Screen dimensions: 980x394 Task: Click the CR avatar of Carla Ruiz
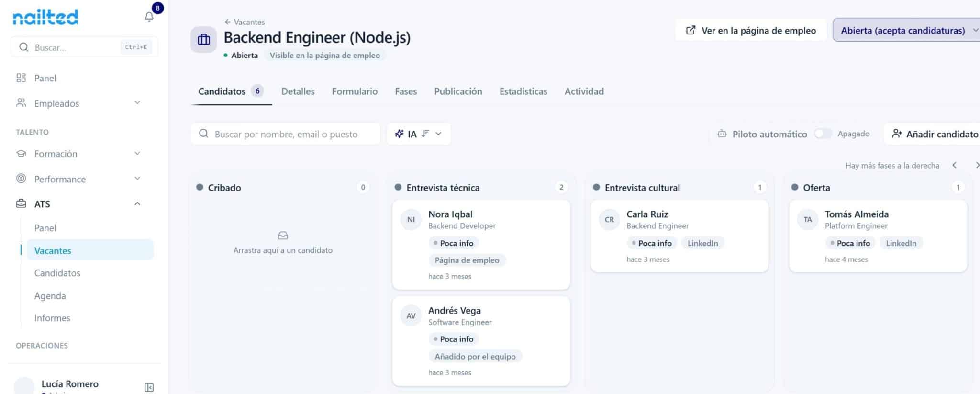609,220
